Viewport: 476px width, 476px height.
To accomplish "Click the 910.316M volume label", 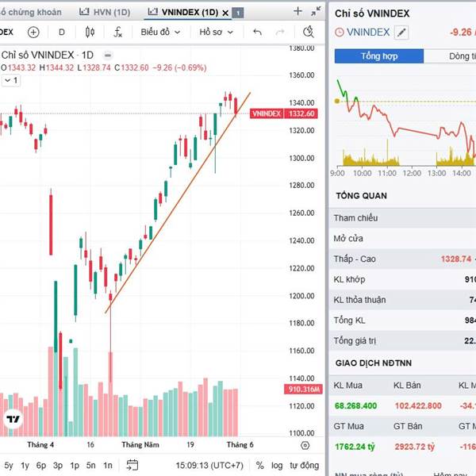I will [303, 390].
